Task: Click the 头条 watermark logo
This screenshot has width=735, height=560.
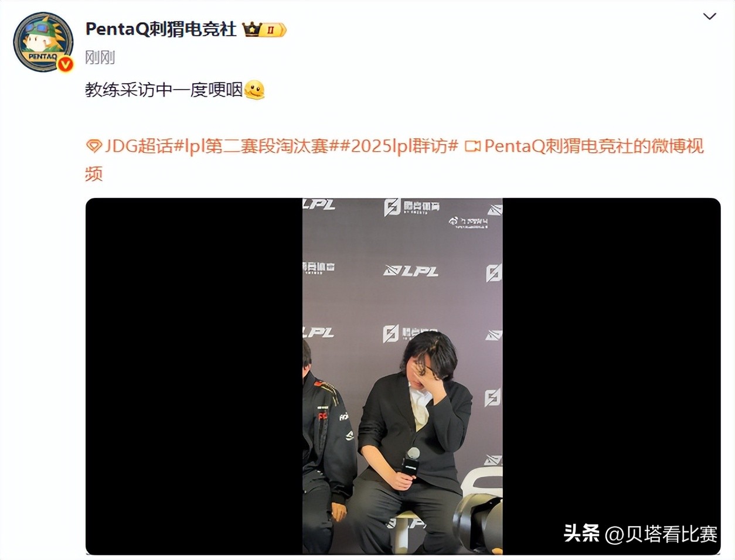Action: pos(581,534)
